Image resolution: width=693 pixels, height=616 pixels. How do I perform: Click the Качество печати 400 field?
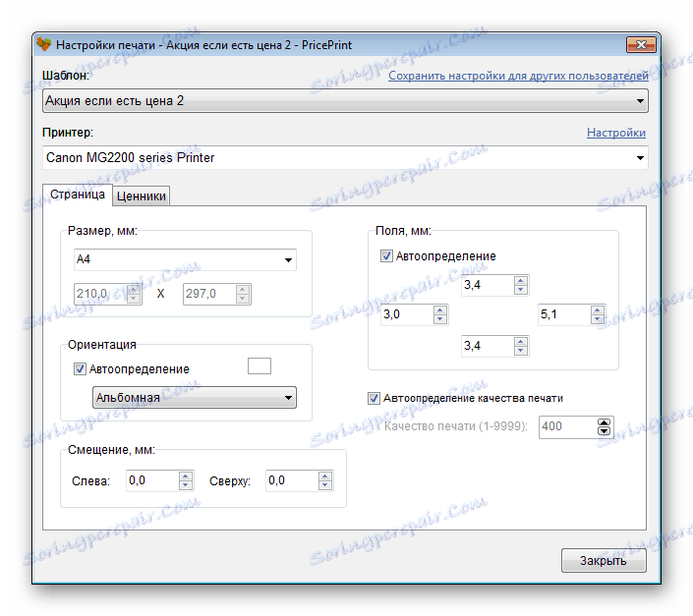[567, 427]
